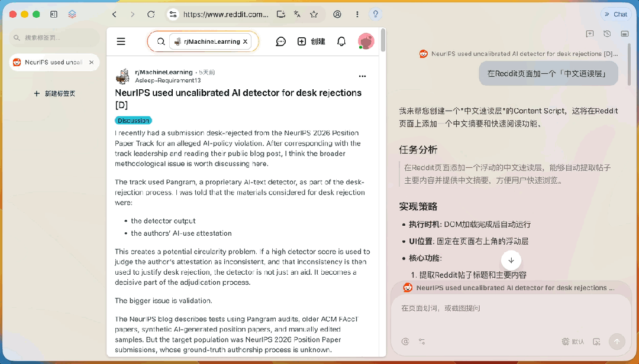This screenshot has height=364, width=639.
Task: Open Reddit hamburger navigation menu
Action: (121, 41)
